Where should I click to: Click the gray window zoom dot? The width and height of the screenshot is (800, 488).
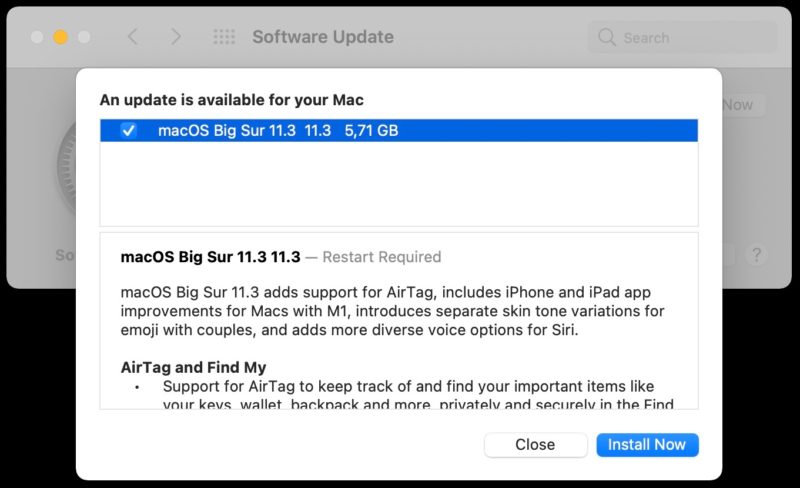(x=84, y=37)
